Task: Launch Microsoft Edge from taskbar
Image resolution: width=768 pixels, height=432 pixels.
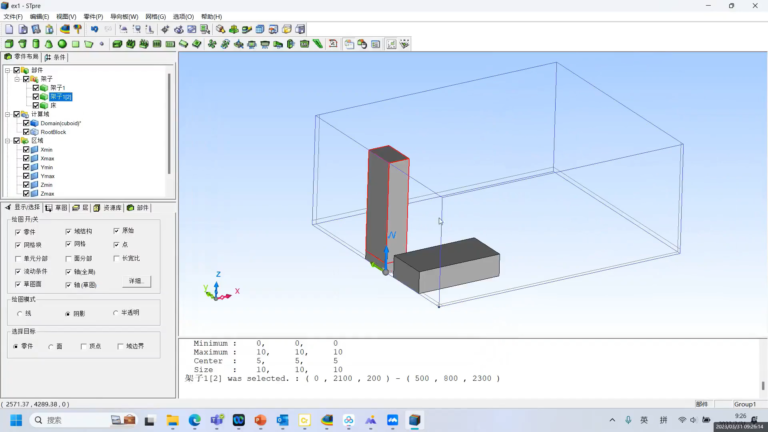Action: (194, 420)
